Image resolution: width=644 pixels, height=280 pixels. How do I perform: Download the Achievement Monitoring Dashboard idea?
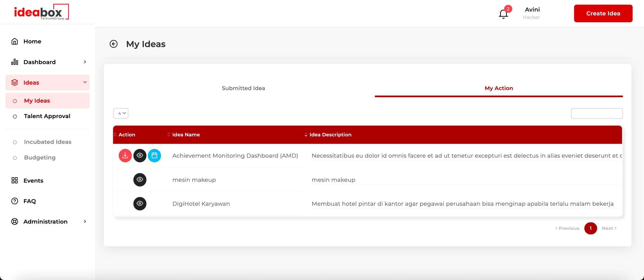click(125, 155)
